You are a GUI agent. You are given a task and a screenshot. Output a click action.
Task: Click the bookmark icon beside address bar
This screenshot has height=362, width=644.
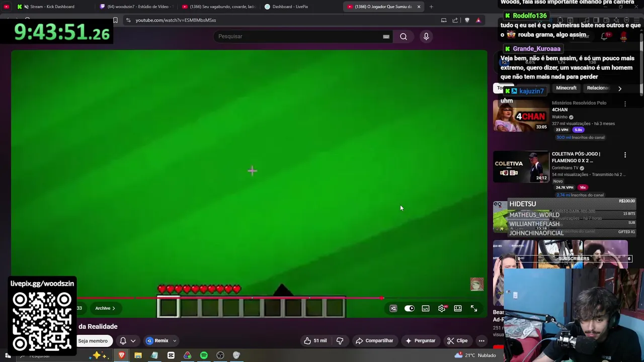115,20
